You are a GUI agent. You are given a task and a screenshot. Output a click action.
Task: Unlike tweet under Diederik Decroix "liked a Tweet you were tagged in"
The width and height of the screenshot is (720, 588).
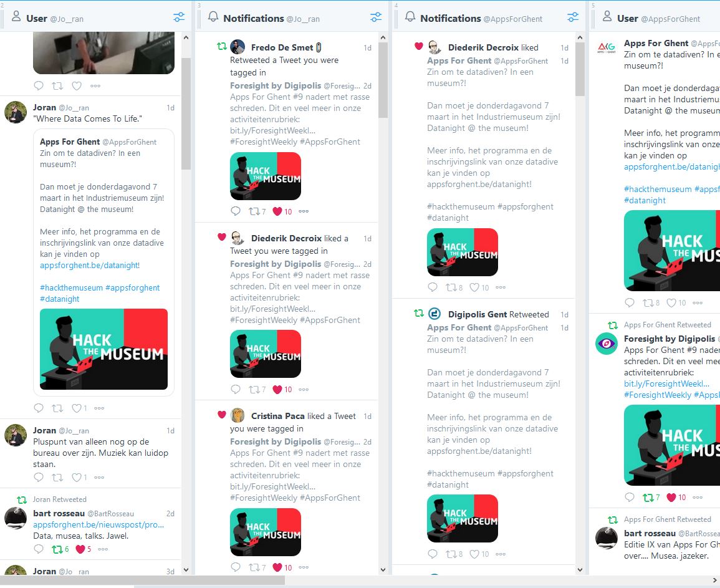(277, 390)
